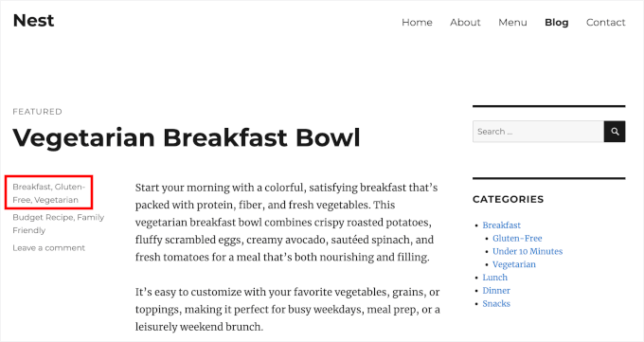Open the Gluten-Free subcategory in sidebar
644x342 pixels.
(517, 239)
